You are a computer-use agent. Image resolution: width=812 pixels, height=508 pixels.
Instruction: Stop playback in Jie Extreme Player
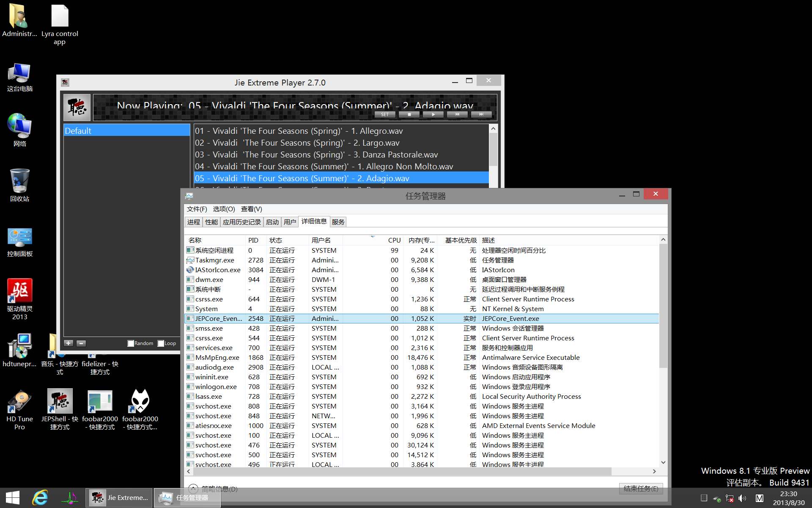point(409,114)
